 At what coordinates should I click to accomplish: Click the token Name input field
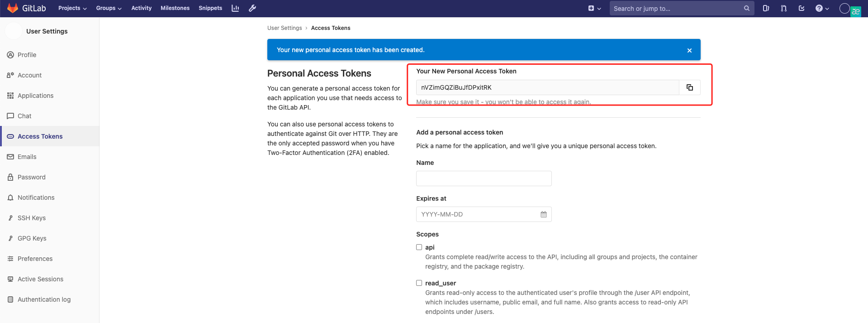coord(484,178)
